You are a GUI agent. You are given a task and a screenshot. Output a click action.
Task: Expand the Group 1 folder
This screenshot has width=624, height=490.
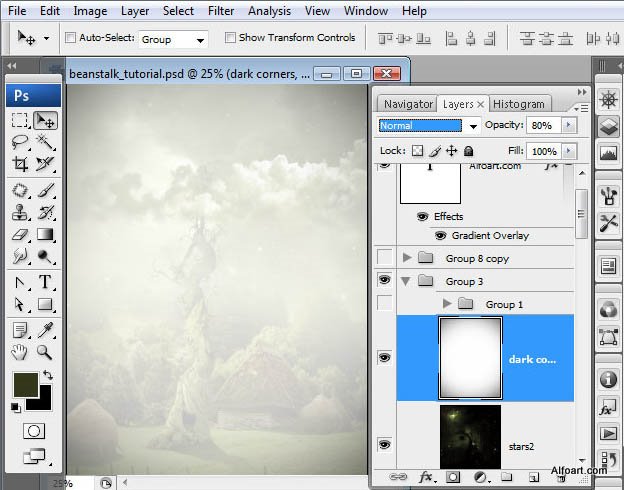coord(447,304)
